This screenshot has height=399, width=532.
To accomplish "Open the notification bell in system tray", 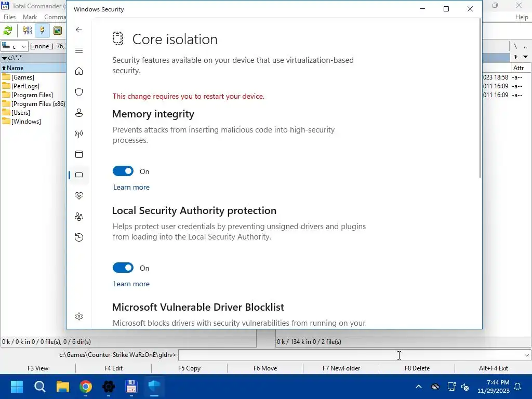I will [x=518, y=387].
